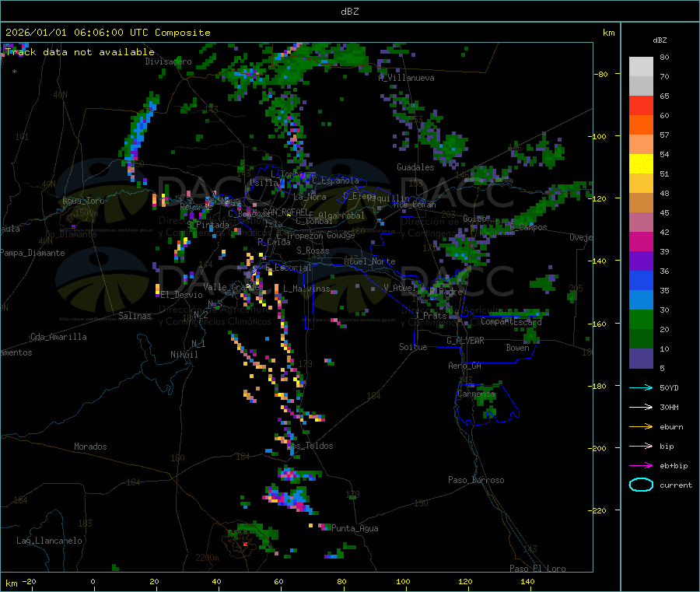Click the Cda_Amarilla map label

(x=58, y=337)
